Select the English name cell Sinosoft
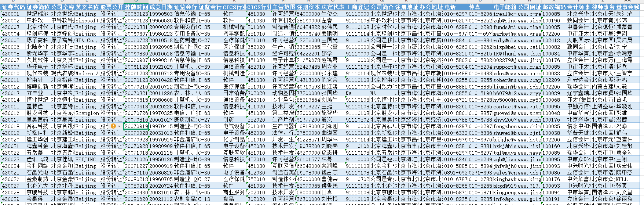The image size is (644, 205). pos(87,20)
